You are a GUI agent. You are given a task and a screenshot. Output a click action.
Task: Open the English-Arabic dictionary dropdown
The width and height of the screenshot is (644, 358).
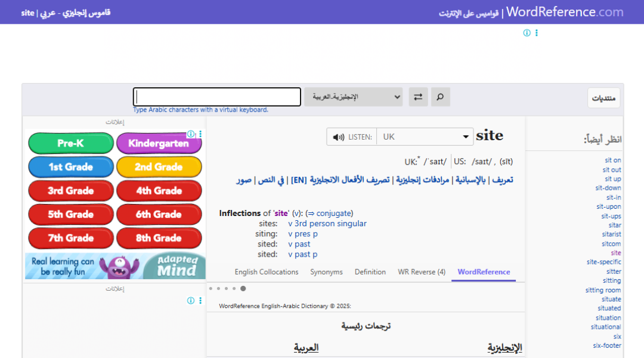[x=353, y=97]
